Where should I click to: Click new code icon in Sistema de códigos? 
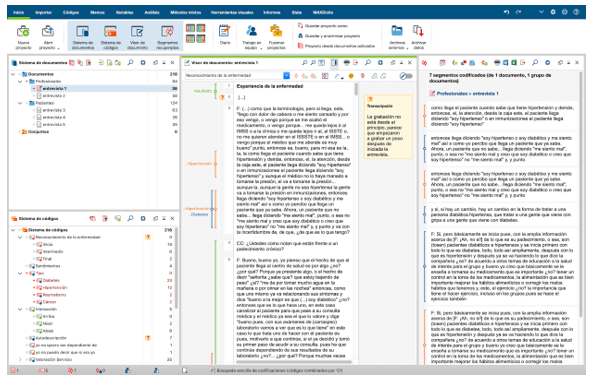pyautogui.click(x=118, y=218)
